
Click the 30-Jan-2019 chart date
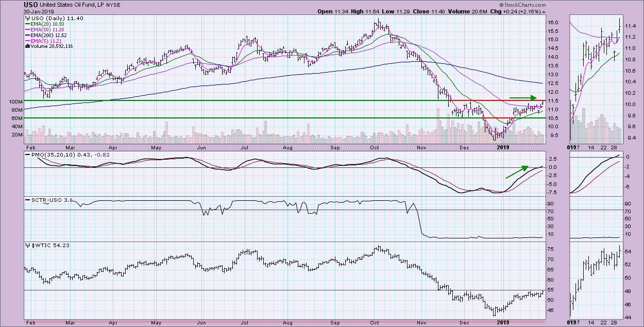38,11
